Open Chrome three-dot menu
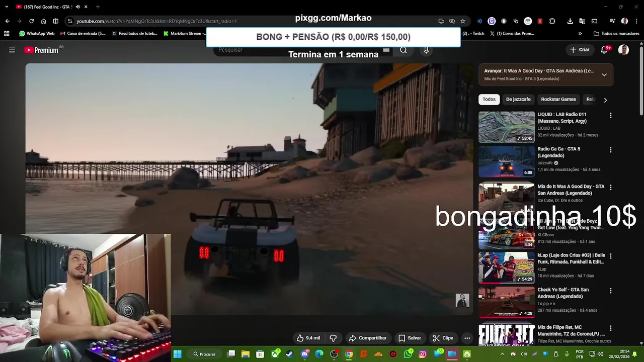644x362 pixels. (636, 21)
